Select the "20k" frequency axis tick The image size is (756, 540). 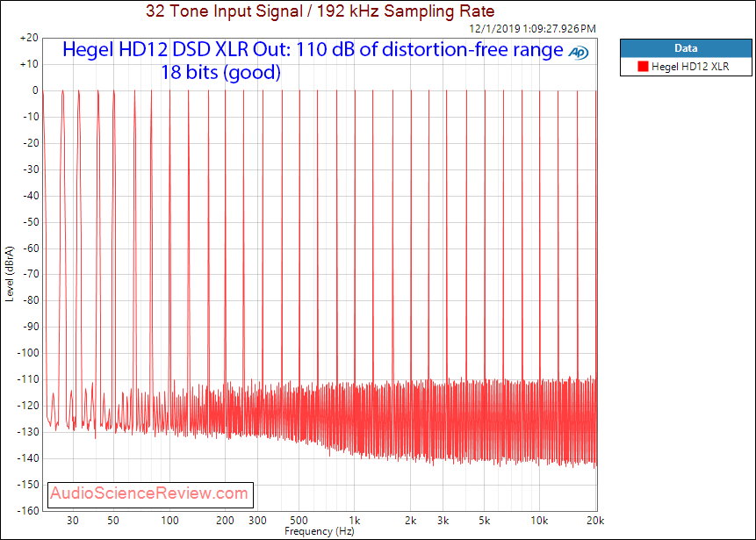(595, 521)
